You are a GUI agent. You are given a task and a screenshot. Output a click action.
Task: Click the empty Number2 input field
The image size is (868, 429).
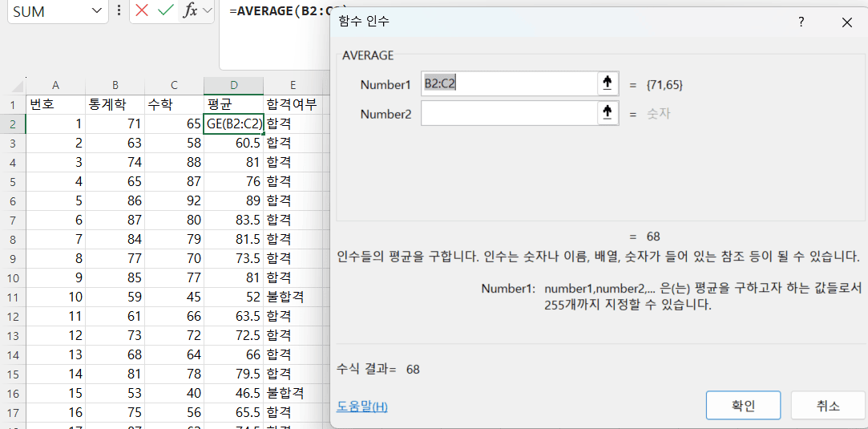(x=509, y=113)
